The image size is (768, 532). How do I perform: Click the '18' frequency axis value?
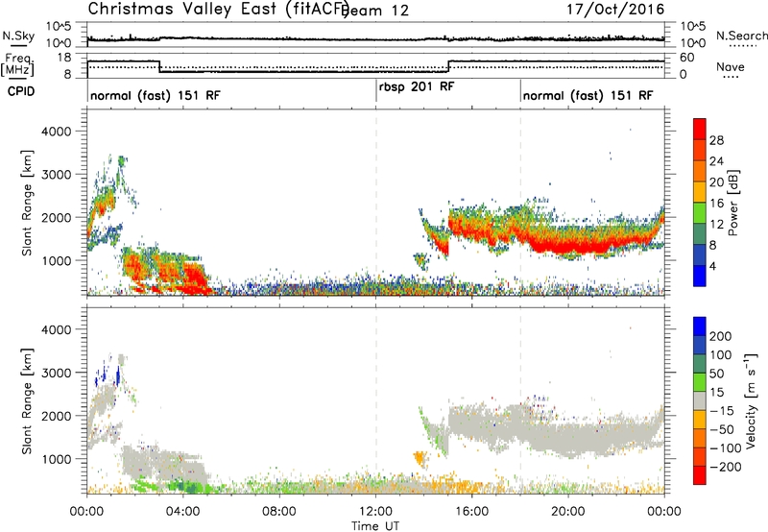click(x=64, y=58)
